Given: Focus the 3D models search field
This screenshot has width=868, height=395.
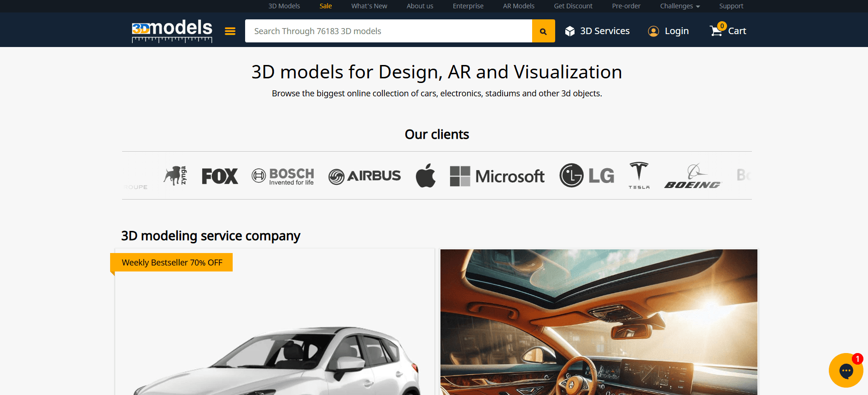Looking at the screenshot, I should pyautogui.click(x=388, y=31).
